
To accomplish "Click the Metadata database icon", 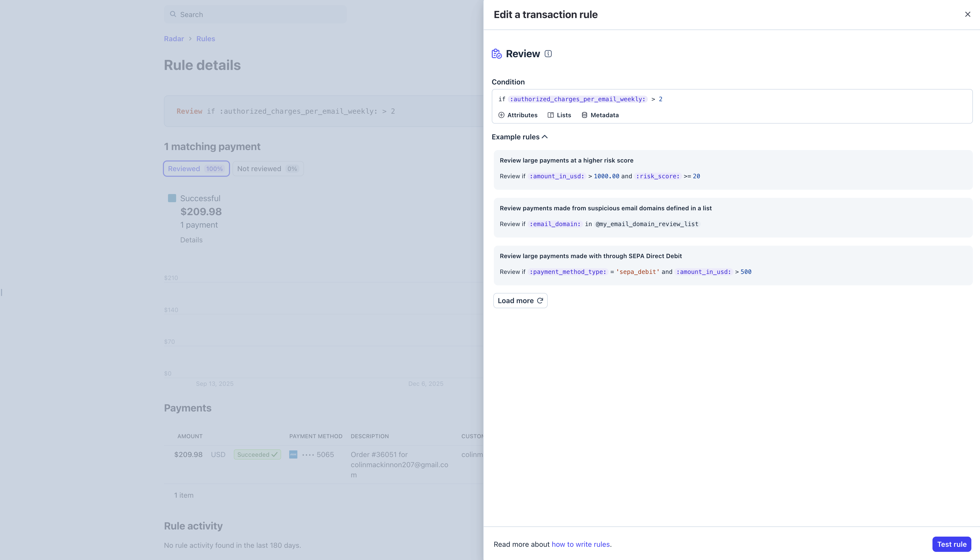I will (x=584, y=115).
